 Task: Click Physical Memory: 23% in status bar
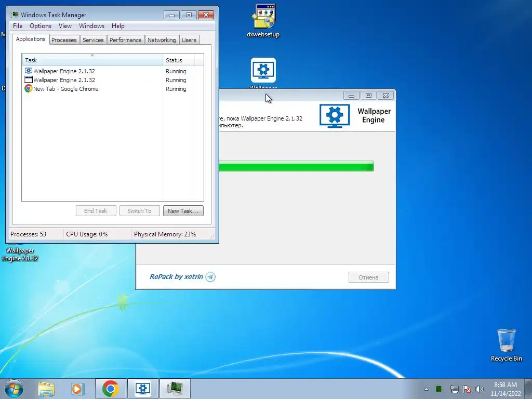pos(165,234)
